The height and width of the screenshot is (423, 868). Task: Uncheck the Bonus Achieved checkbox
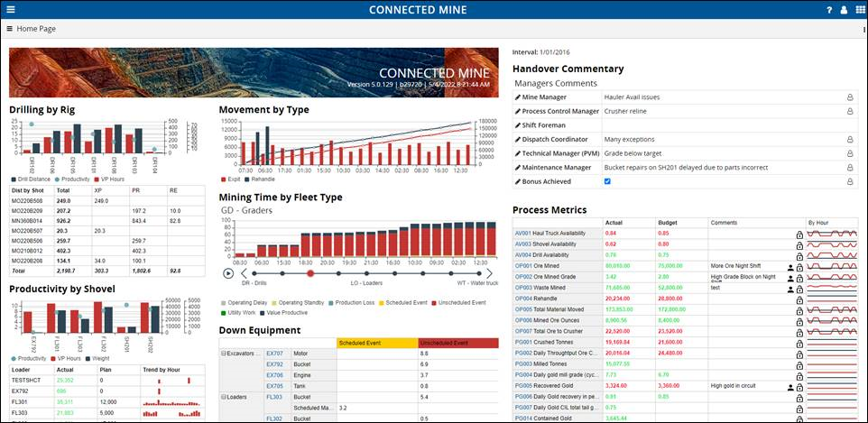coord(607,181)
